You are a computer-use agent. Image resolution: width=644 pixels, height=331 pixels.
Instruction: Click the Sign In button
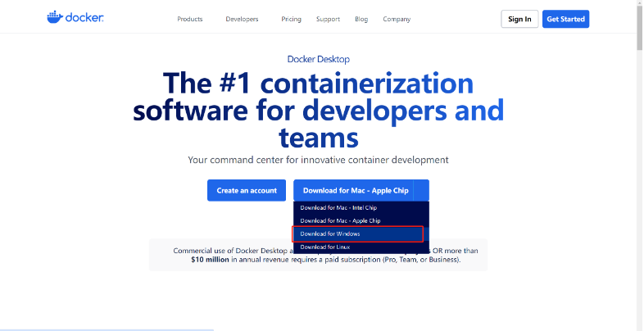(x=519, y=19)
